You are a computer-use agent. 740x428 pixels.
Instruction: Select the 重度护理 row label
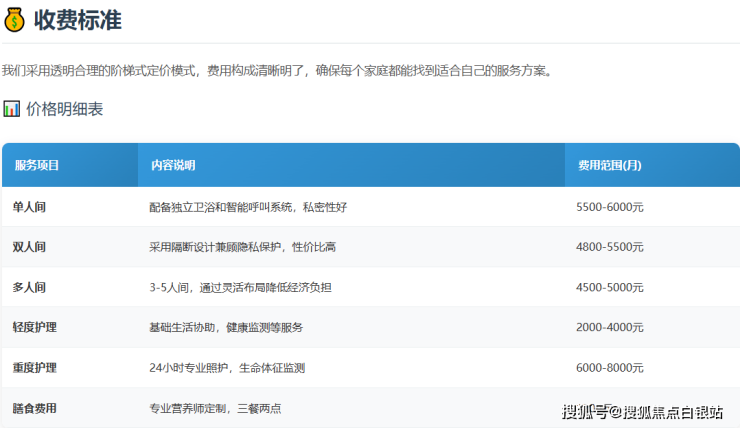[36, 368]
